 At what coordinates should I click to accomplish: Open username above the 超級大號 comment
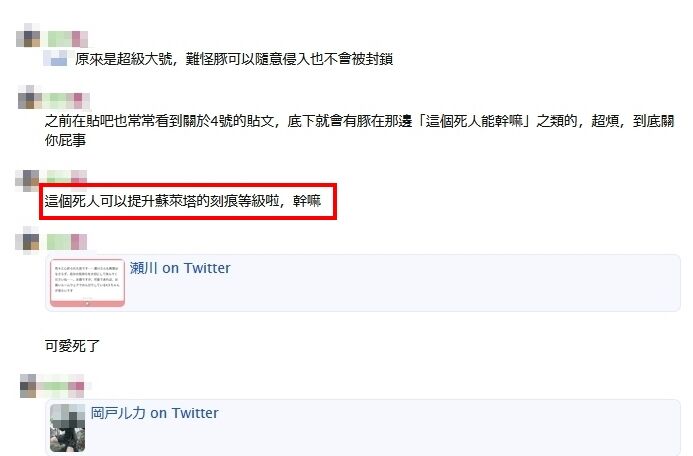click(67, 39)
